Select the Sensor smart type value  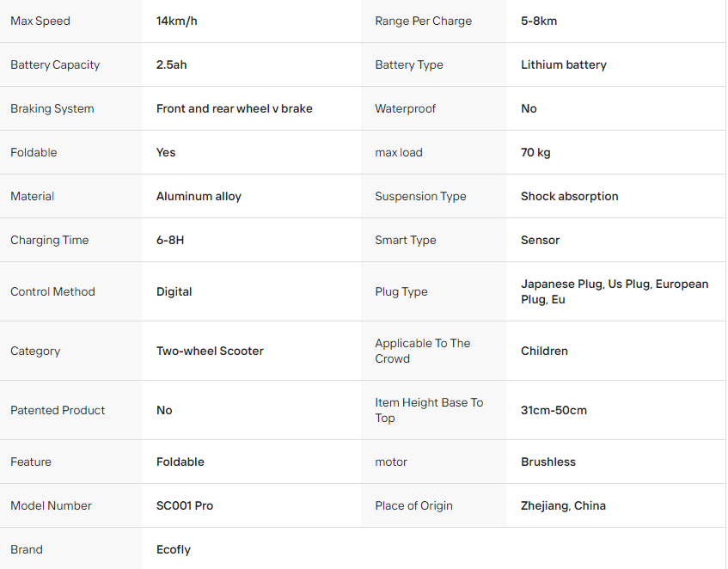click(540, 240)
